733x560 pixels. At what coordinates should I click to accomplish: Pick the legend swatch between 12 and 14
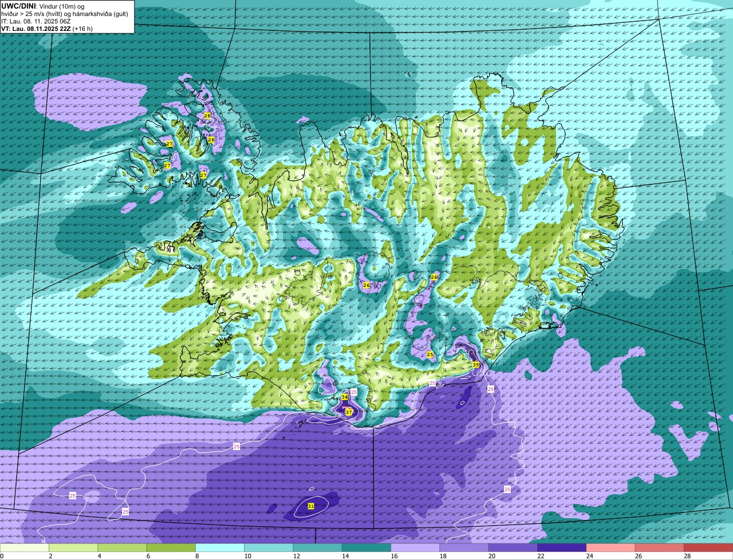[x=318, y=548]
